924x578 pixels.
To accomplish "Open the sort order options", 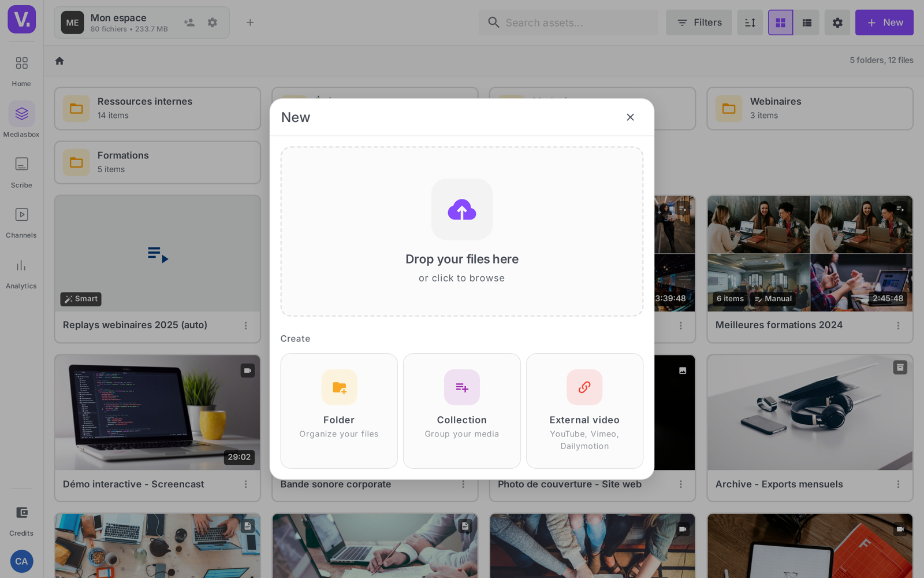I will click(x=750, y=23).
